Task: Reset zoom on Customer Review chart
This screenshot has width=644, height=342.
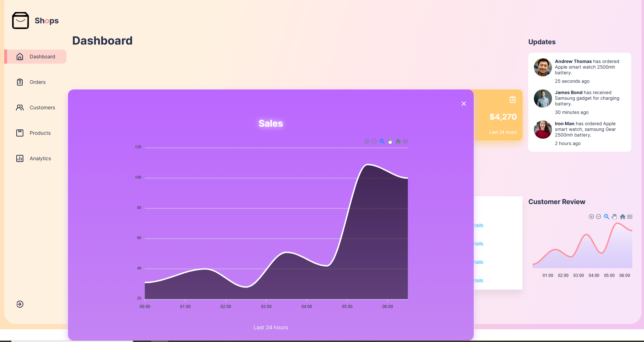Action: click(x=622, y=216)
